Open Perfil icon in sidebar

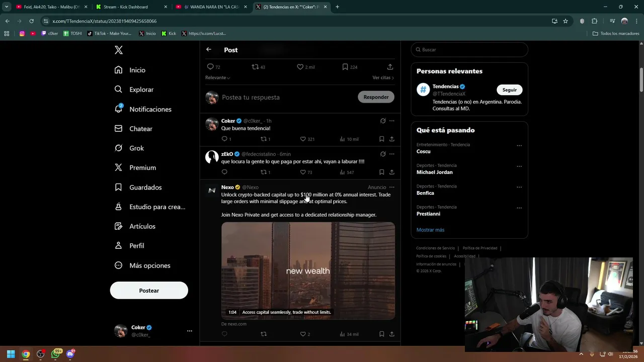click(x=118, y=246)
